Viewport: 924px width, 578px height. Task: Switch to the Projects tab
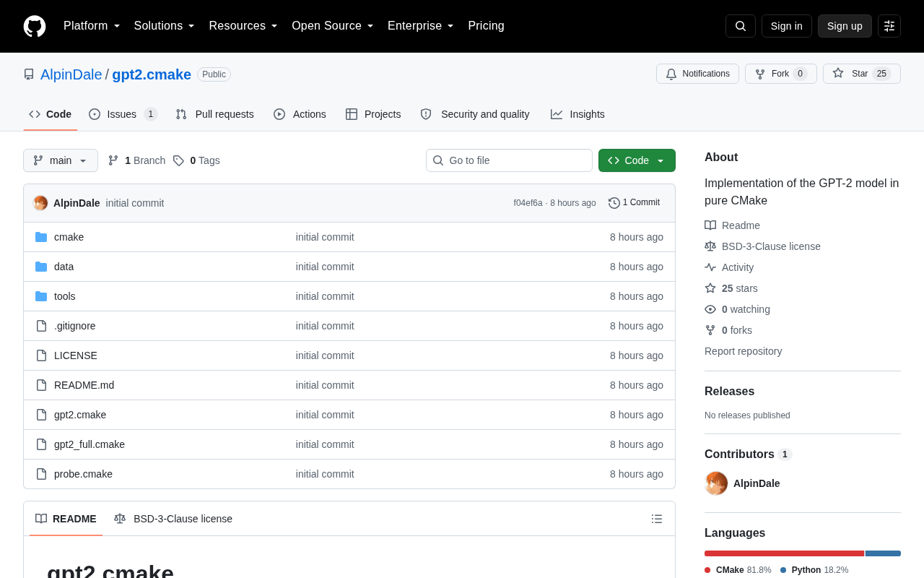pyautogui.click(x=372, y=114)
